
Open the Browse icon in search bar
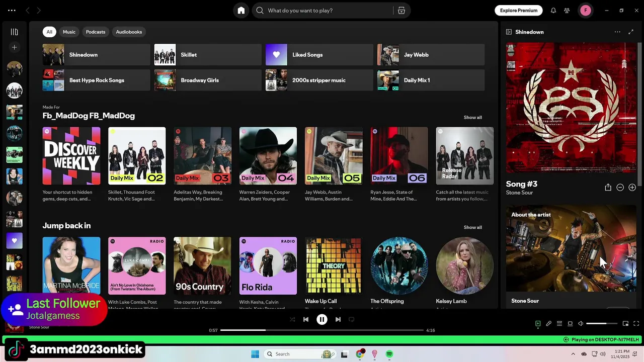click(x=401, y=11)
